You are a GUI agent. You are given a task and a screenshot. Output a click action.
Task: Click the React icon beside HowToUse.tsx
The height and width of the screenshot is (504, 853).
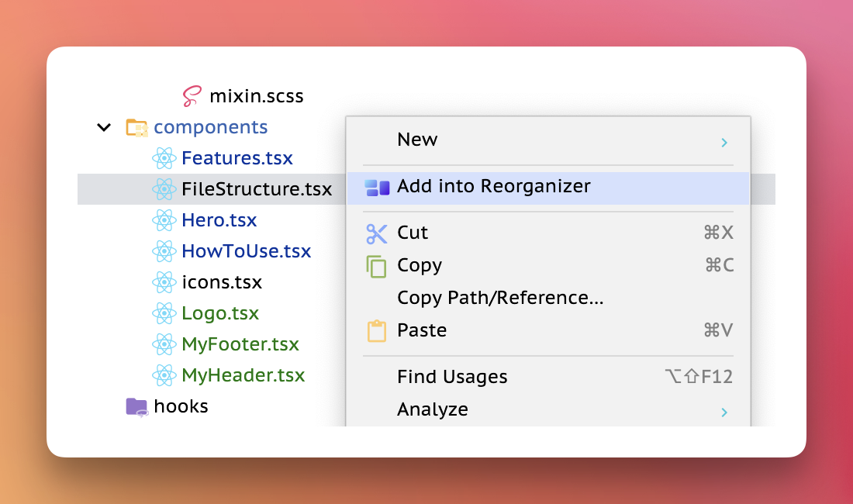click(x=164, y=250)
